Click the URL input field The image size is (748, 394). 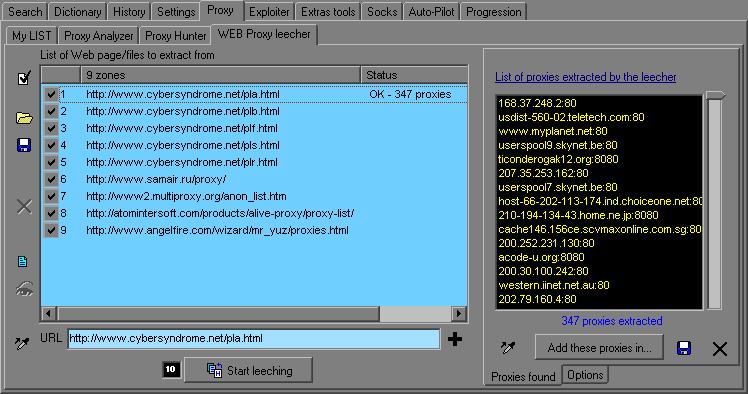pos(254,339)
